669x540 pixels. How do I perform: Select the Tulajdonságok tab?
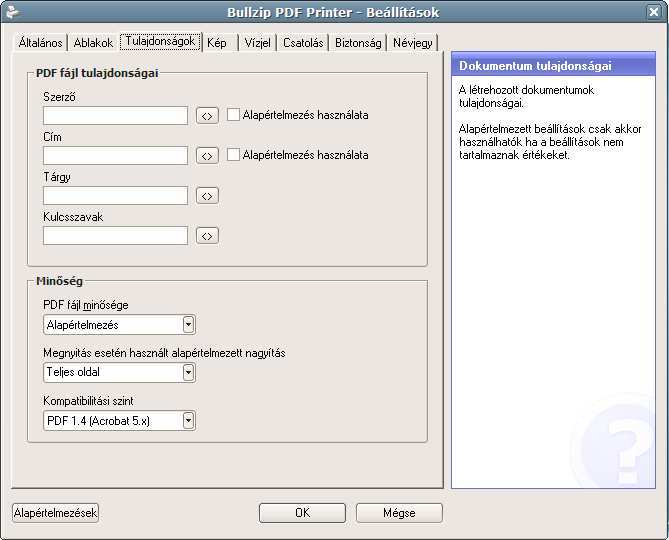(x=160, y=41)
